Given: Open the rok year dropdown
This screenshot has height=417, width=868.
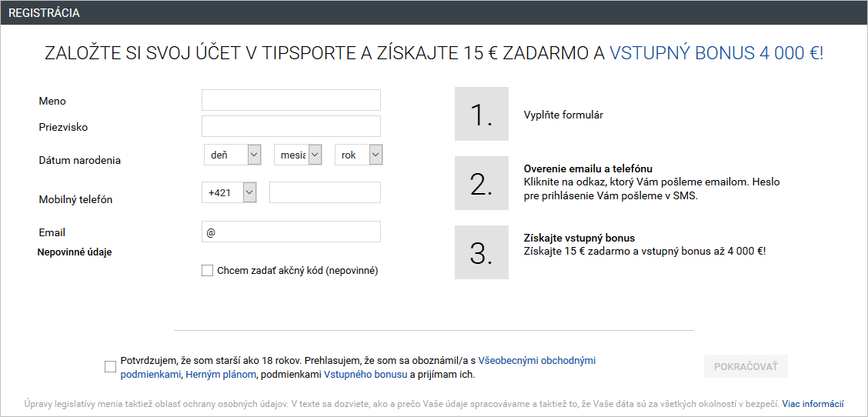Looking at the screenshot, I should click(359, 155).
